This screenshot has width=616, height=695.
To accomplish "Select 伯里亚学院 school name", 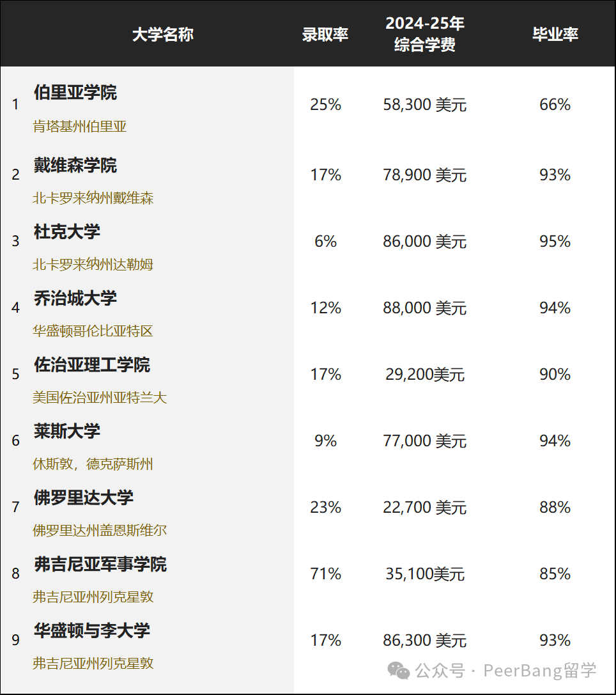I will coord(75,92).
